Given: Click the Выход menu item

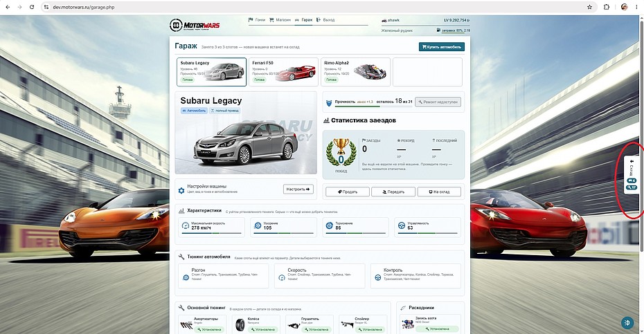Looking at the screenshot, I should coord(325,19).
